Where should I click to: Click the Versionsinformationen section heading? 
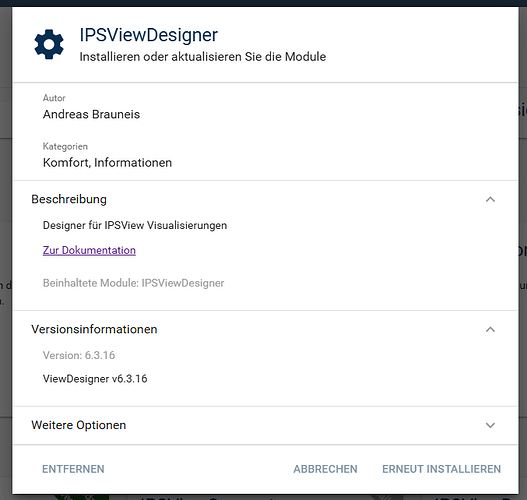click(x=94, y=329)
